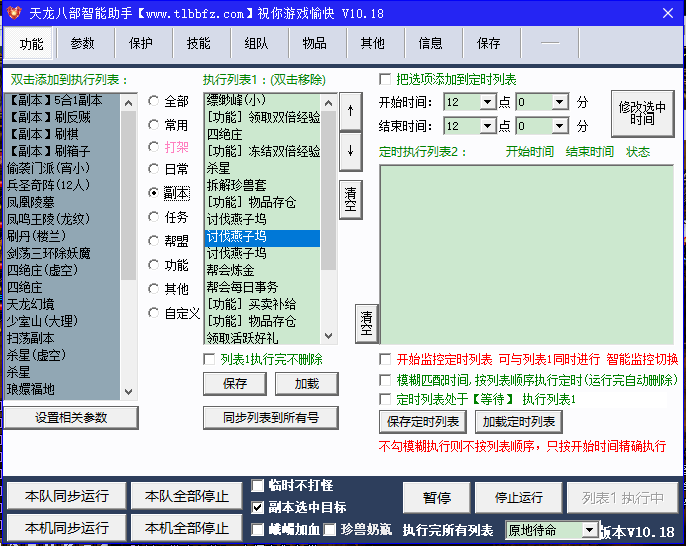Image resolution: width=686 pixels, height=546 pixels.
Task: Click the execution list 1 scrollbar thumb
Action: pyautogui.click(x=328, y=190)
